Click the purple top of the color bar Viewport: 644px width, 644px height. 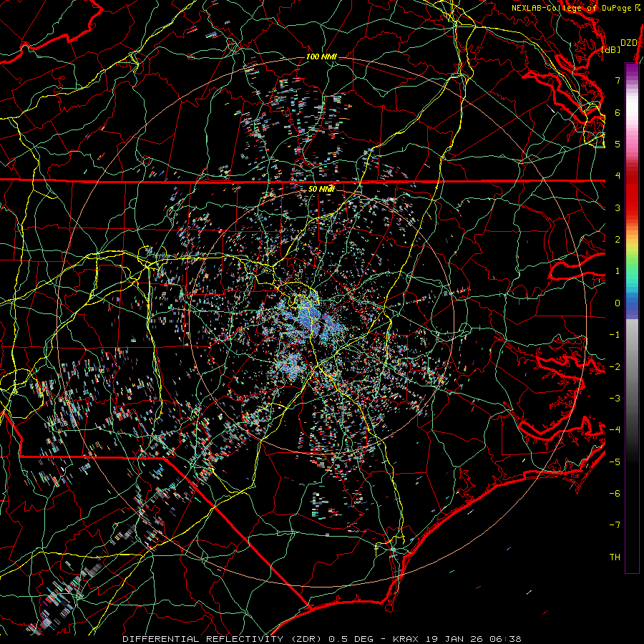coord(632,70)
